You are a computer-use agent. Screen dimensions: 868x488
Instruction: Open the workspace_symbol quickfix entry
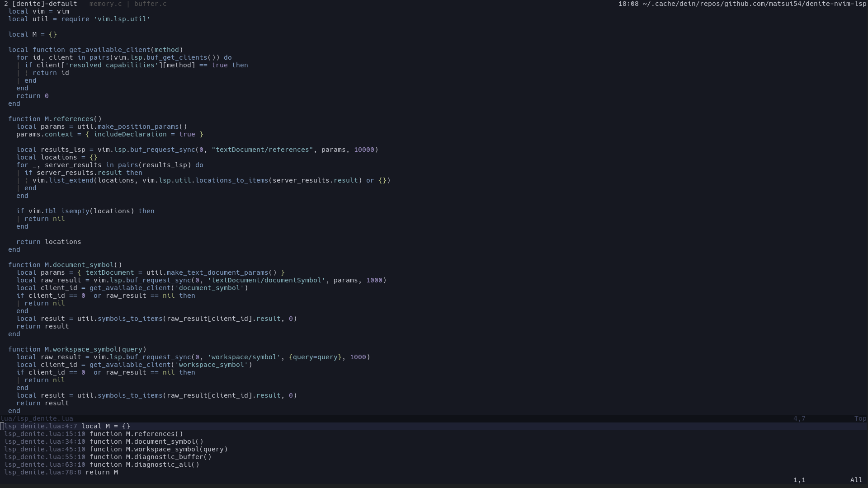click(113, 449)
